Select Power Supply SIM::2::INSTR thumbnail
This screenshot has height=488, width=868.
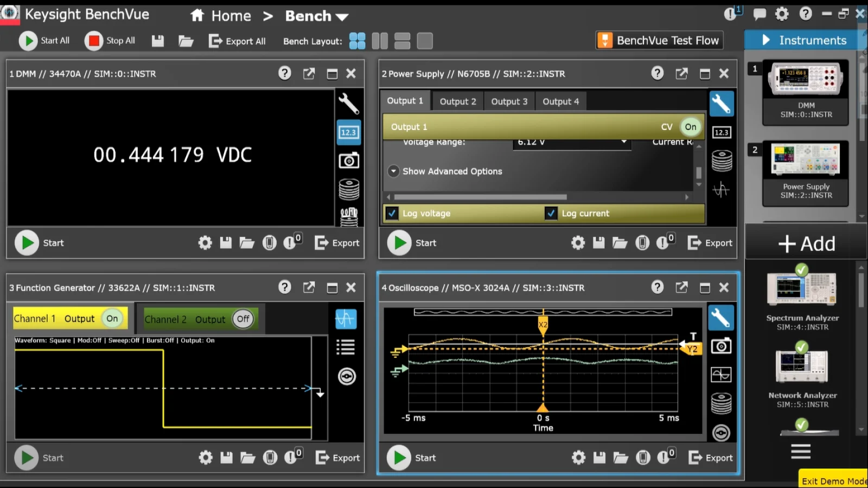[806, 174]
